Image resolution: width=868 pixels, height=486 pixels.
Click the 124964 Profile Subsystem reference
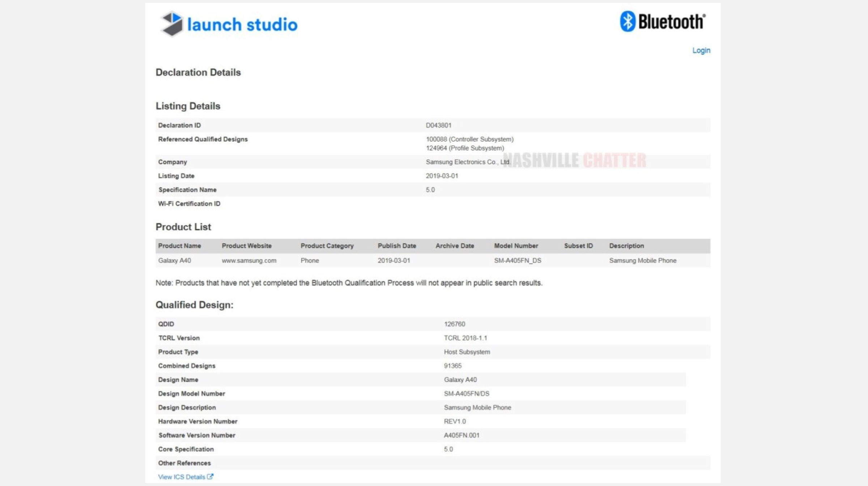[x=465, y=148]
